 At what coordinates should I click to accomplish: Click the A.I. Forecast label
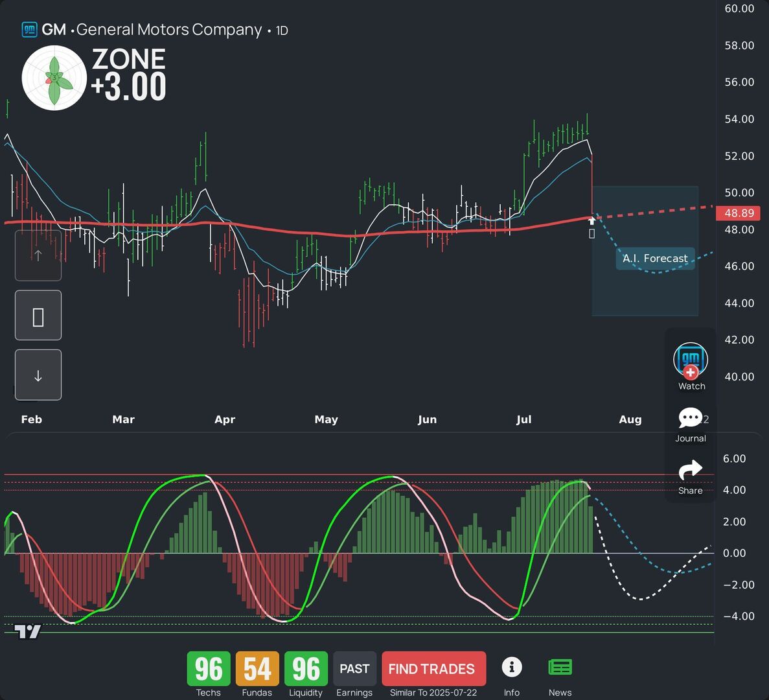[655, 259]
